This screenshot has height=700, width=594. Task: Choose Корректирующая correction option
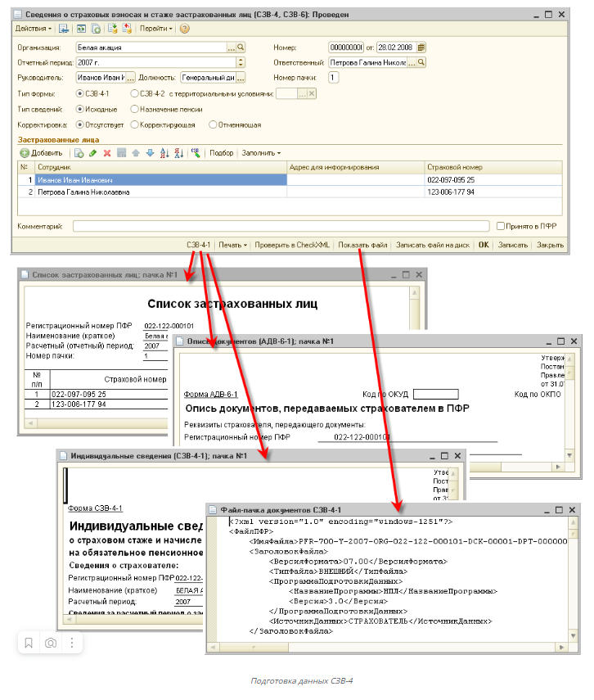133,125
